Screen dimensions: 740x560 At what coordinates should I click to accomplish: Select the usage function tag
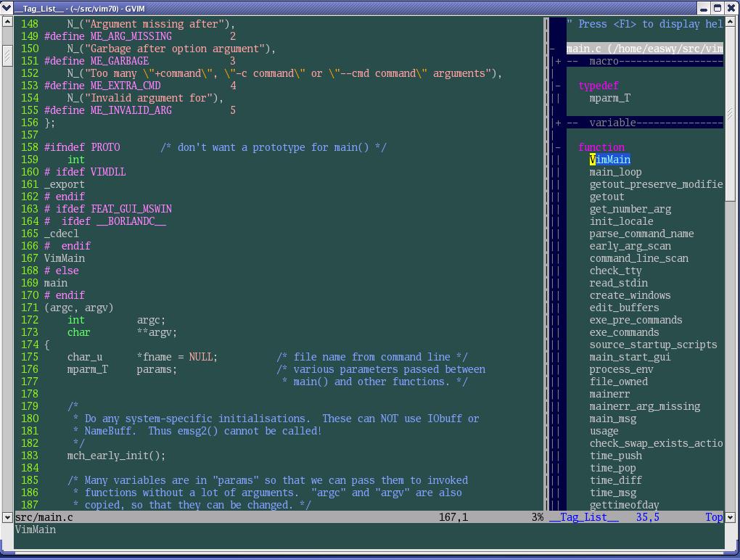point(604,431)
